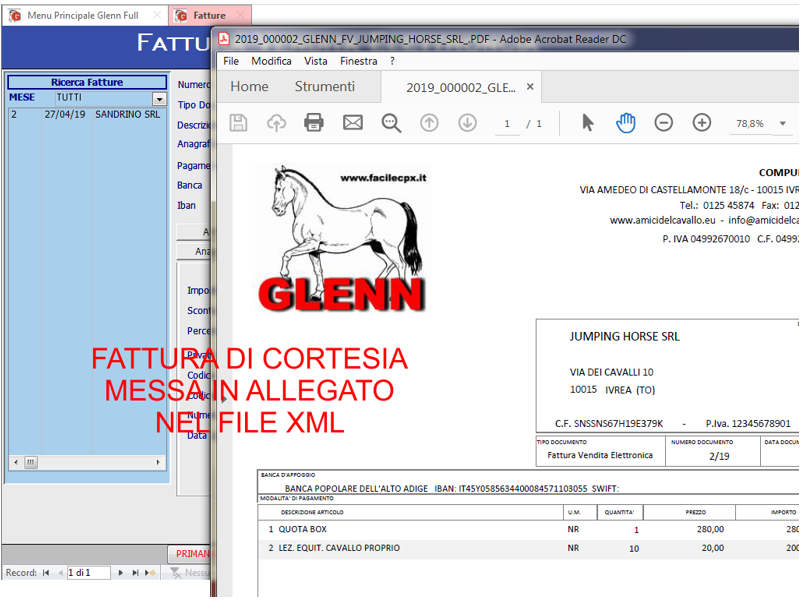Print the PDF with the printer icon

[x=314, y=123]
